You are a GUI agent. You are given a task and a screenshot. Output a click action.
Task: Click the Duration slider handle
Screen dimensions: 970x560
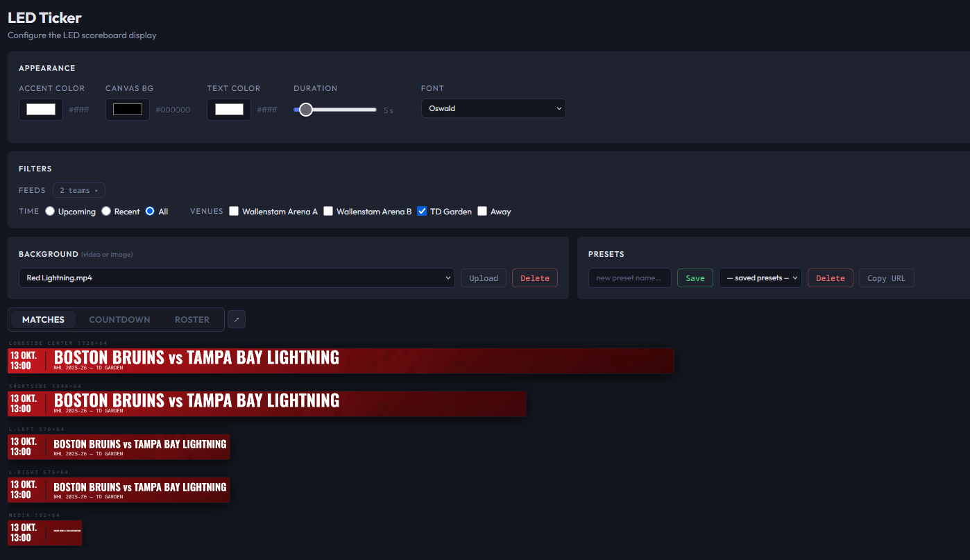tap(305, 110)
